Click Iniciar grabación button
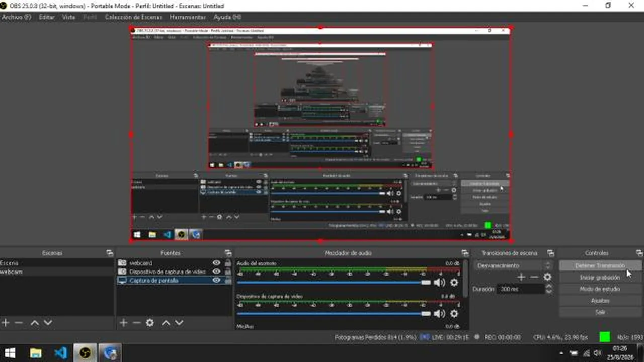 (600, 278)
